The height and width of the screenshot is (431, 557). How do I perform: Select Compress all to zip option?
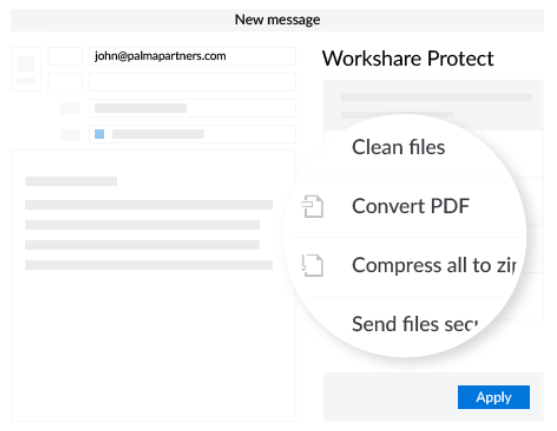(x=434, y=265)
